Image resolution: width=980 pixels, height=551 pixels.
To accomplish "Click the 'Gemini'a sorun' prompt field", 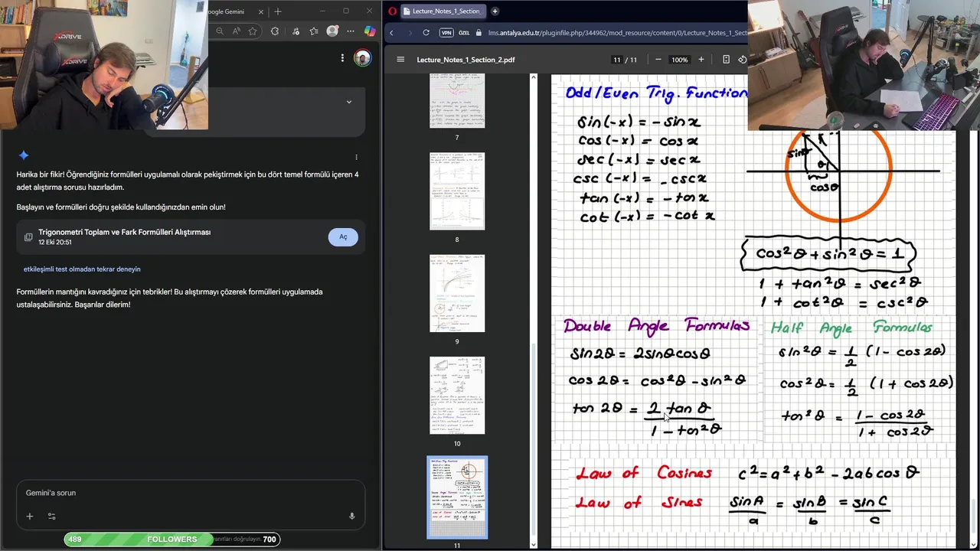I will 191,493.
